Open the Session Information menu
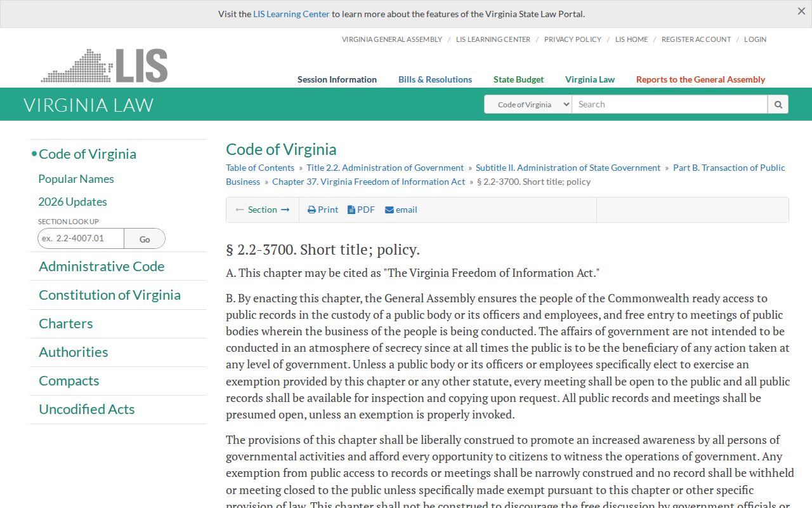 coord(337,79)
